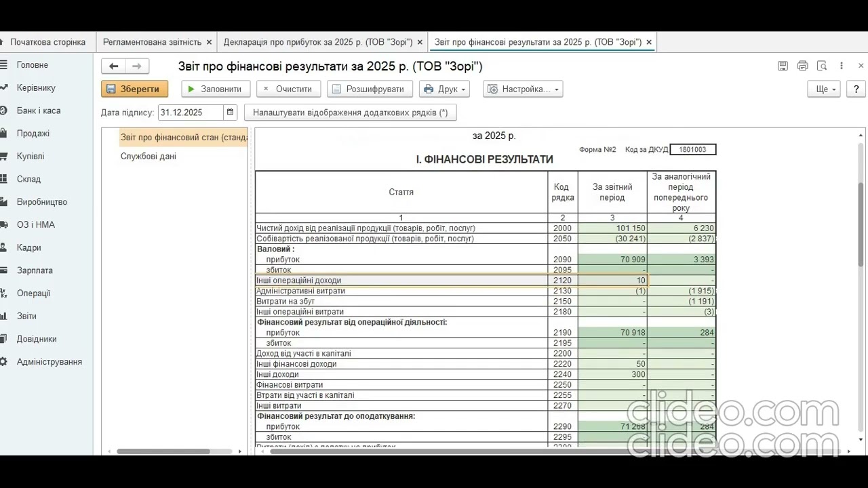Viewport: 868px width, 488px height.
Task: Select the (1 191) previous-year cell
Action: [x=682, y=302]
